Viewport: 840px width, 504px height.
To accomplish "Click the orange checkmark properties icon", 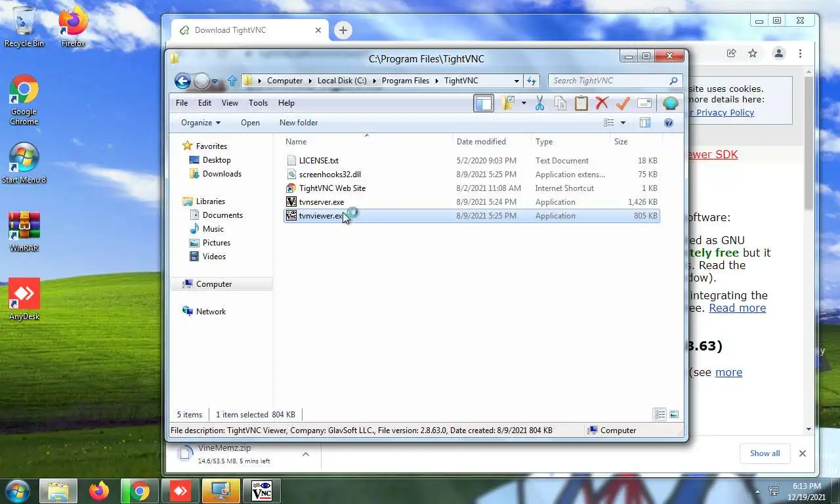I will coord(623,103).
